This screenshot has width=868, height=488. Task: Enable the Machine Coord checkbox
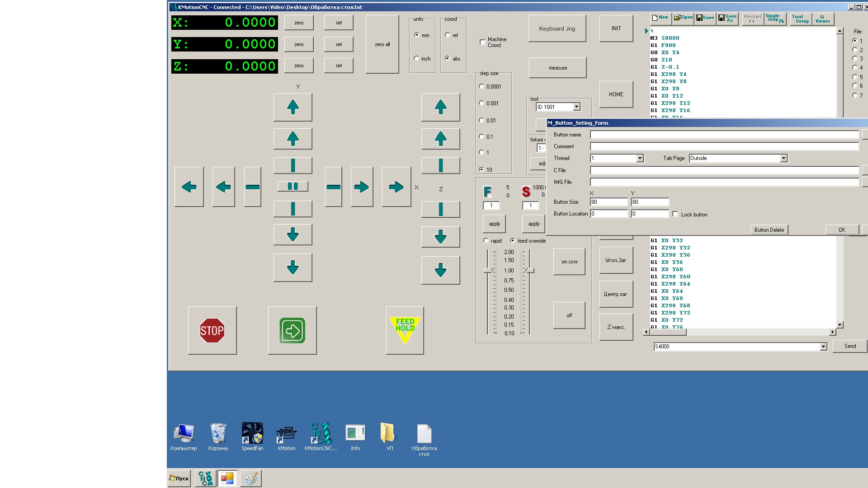pos(482,42)
